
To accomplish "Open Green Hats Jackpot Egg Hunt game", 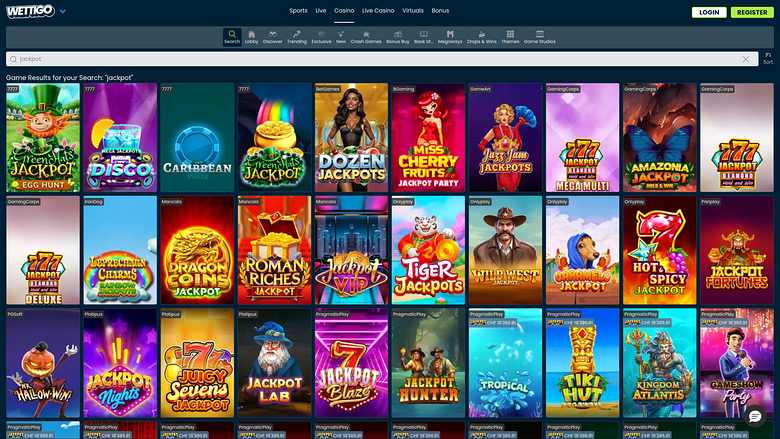I will click(x=43, y=138).
